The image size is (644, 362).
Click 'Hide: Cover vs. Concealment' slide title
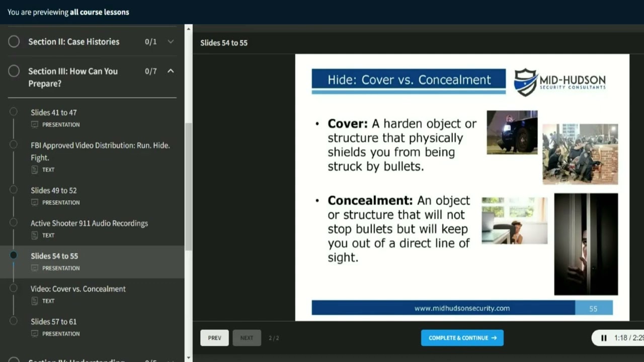pos(409,79)
